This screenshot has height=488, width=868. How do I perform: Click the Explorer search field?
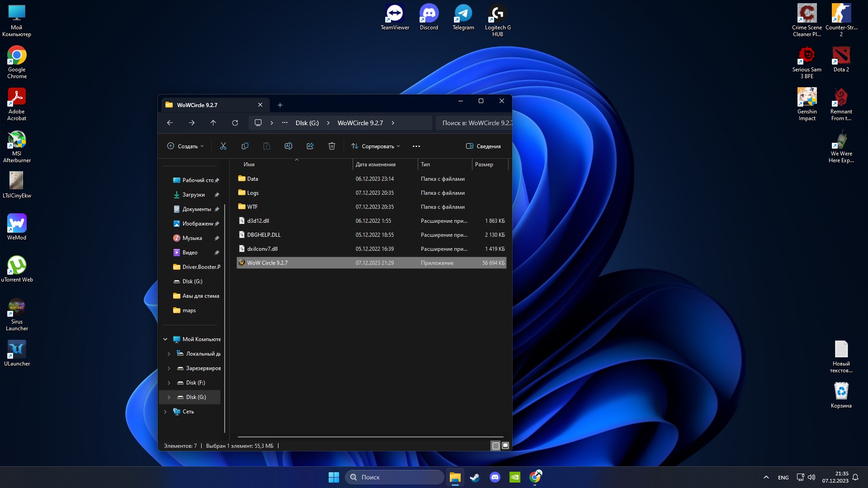(x=475, y=123)
